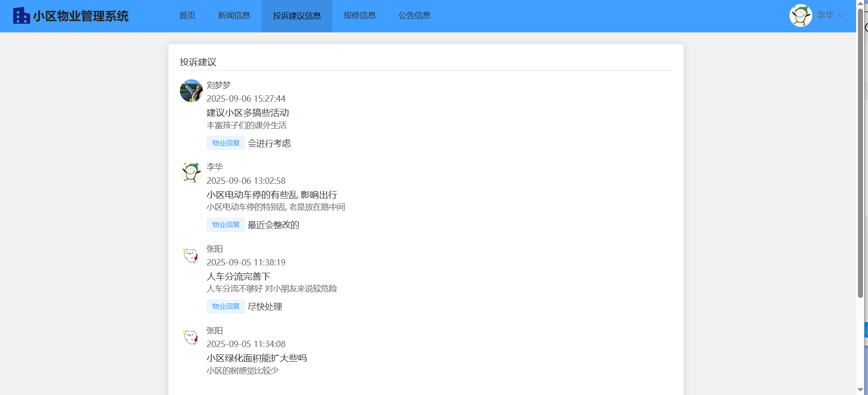This screenshot has height=395, width=868.
Task: Open the 首页 menu item
Action: pyautogui.click(x=187, y=16)
